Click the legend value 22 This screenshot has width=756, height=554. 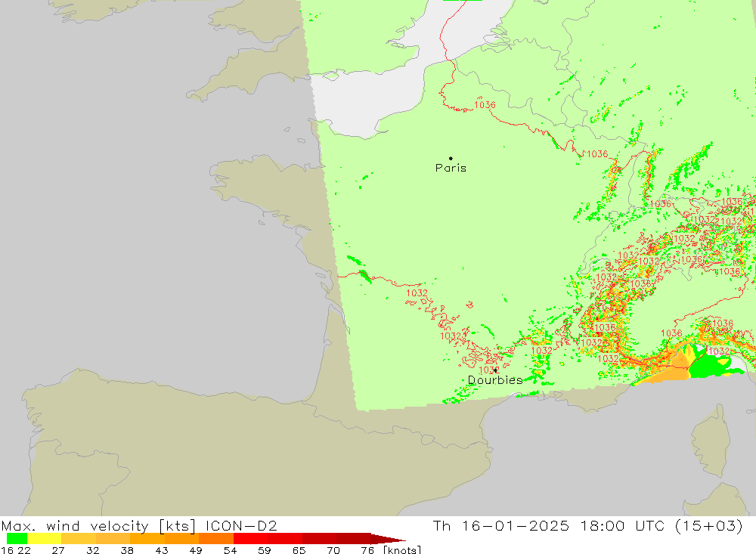click(23, 550)
